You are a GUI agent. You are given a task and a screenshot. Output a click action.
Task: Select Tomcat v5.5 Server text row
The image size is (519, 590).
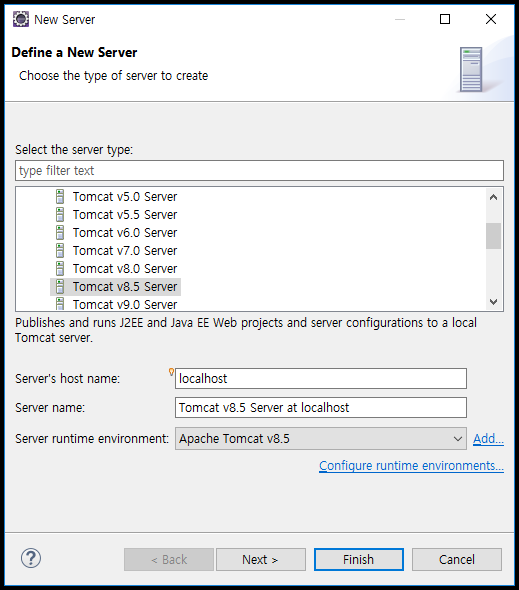click(x=125, y=214)
